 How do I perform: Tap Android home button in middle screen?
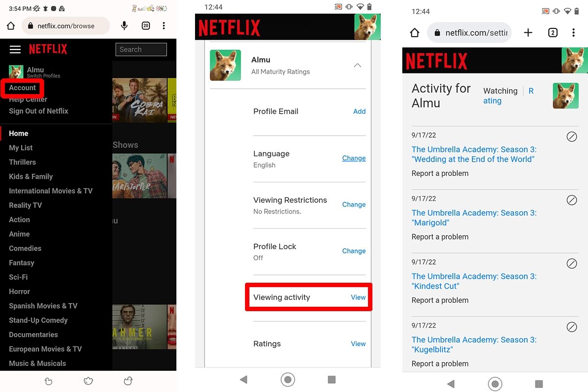coord(288,379)
